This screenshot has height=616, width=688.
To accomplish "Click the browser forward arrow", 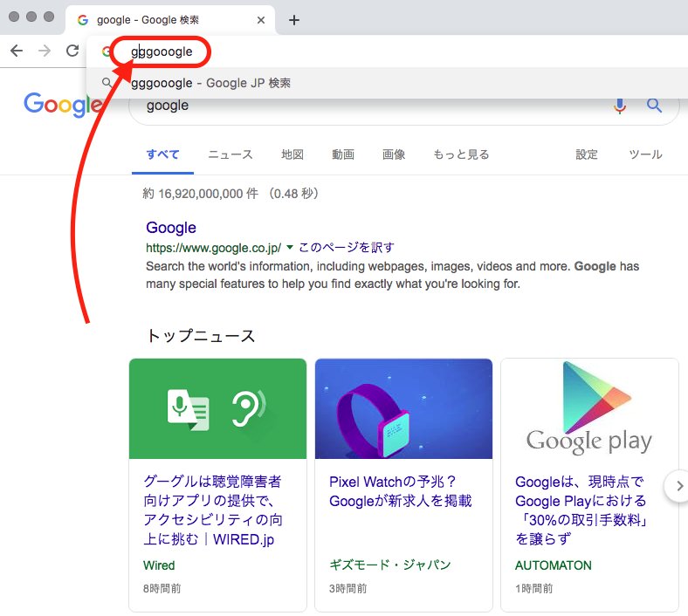I will point(45,51).
